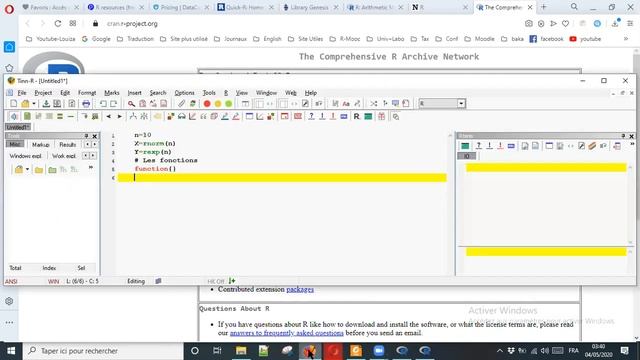The height and width of the screenshot is (360, 640).
Task: Switch to the Results tab in Tools panel
Action: (x=67, y=144)
